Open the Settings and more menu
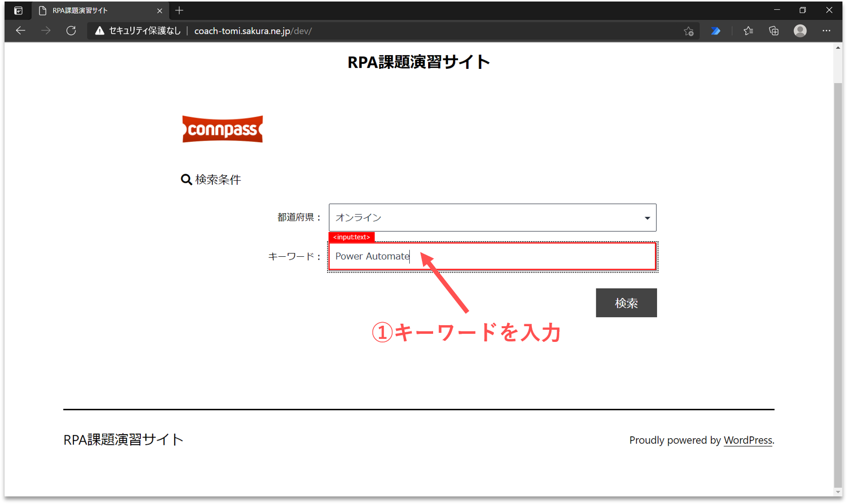 click(x=826, y=31)
